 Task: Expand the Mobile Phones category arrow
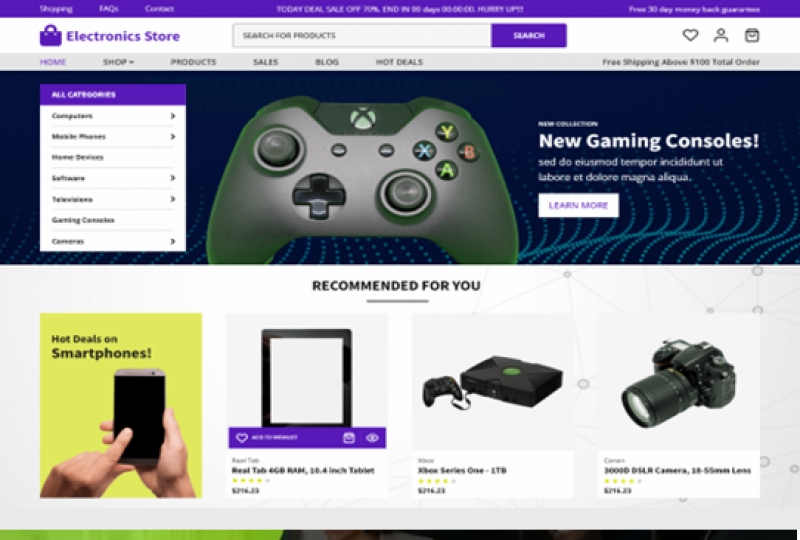tap(172, 136)
